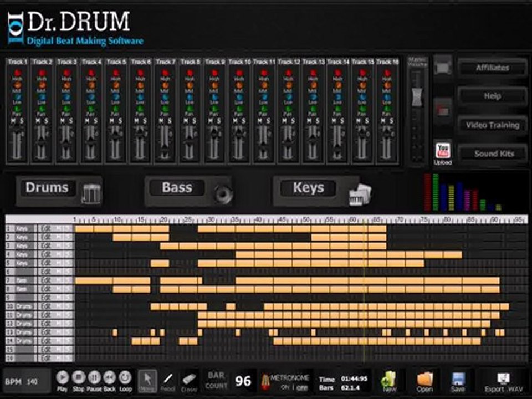Open Video Training
Image resolution: width=532 pixels, height=399 pixels.
(x=492, y=125)
